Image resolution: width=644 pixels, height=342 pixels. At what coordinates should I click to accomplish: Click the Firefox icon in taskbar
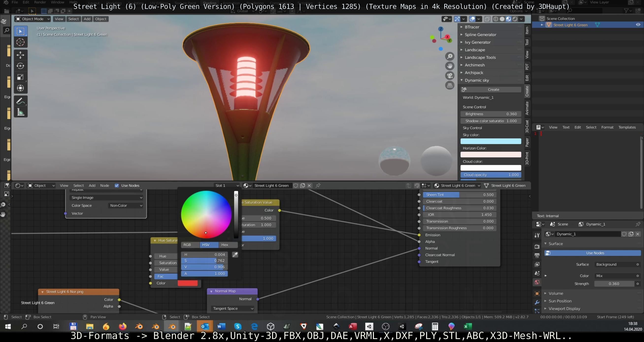click(x=122, y=326)
